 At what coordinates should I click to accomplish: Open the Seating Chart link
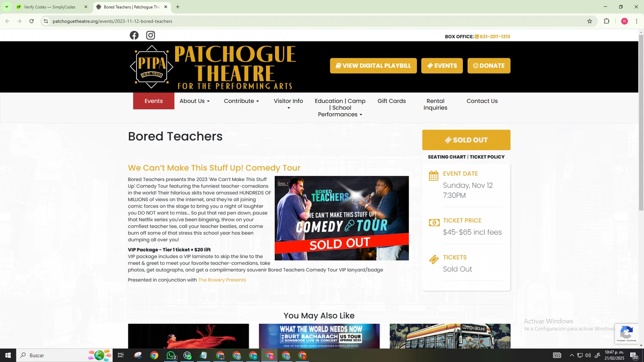[447, 157]
